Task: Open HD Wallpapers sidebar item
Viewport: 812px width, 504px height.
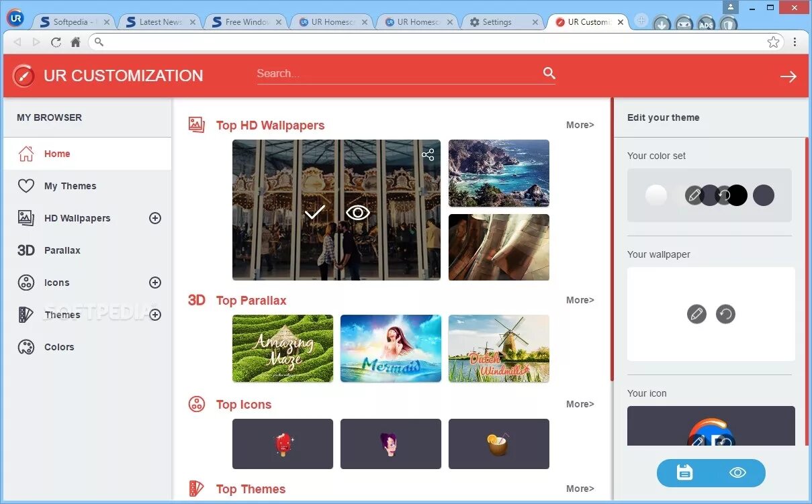Action: pyautogui.click(x=77, y=218)
